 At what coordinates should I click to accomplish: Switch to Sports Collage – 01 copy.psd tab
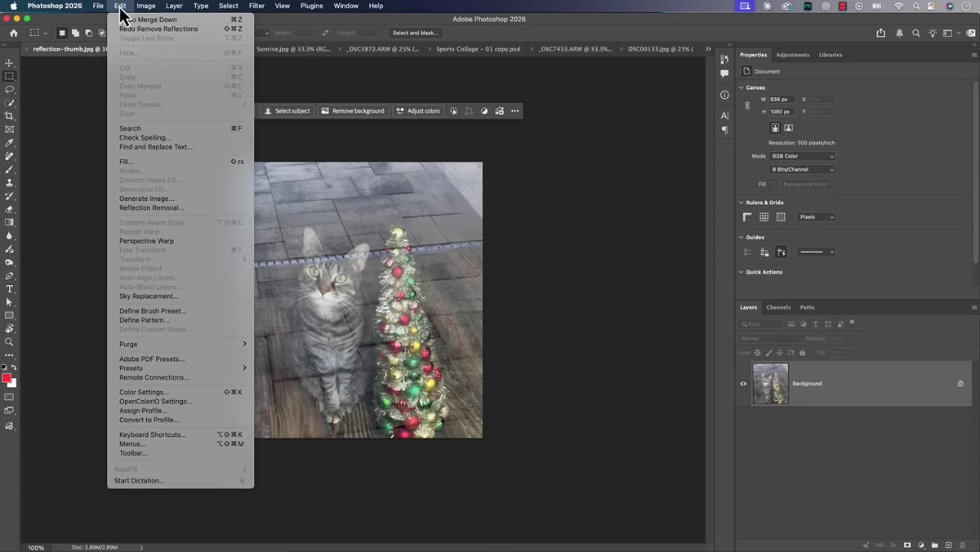[x=479, y=49]
